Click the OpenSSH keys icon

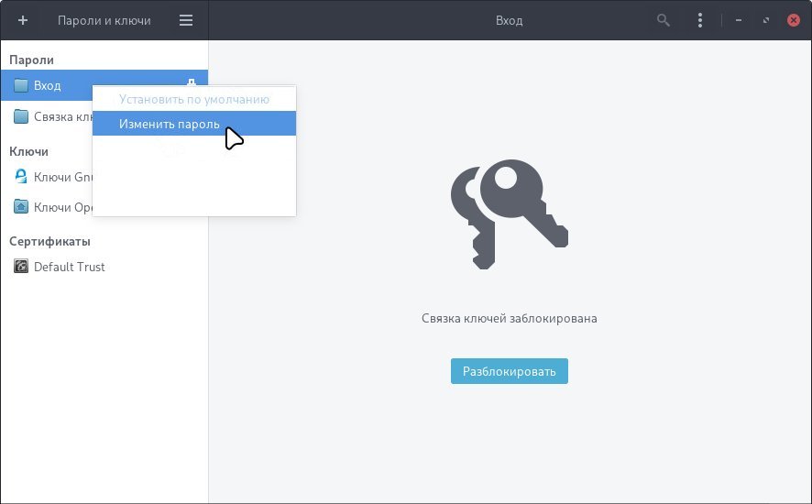tap(21, 207)
